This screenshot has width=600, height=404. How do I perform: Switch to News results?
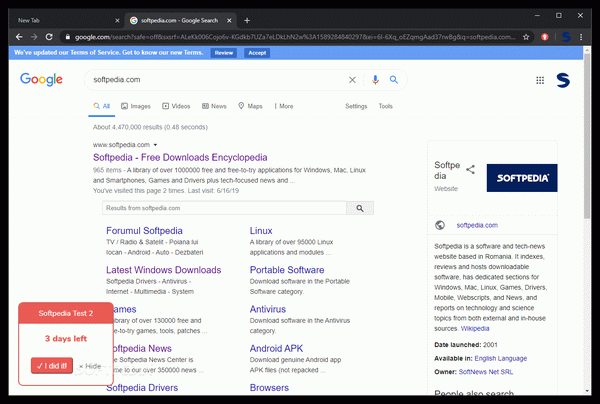pos(214,106)
